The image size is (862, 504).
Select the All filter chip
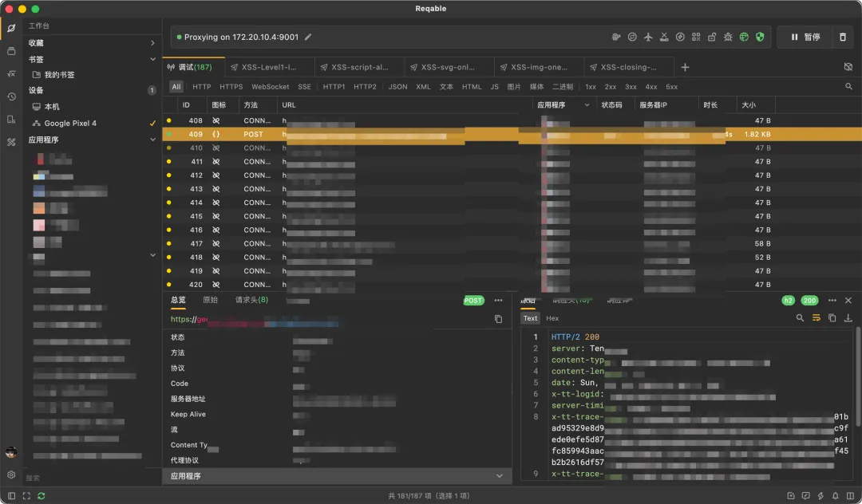click(x=176, y=87)
